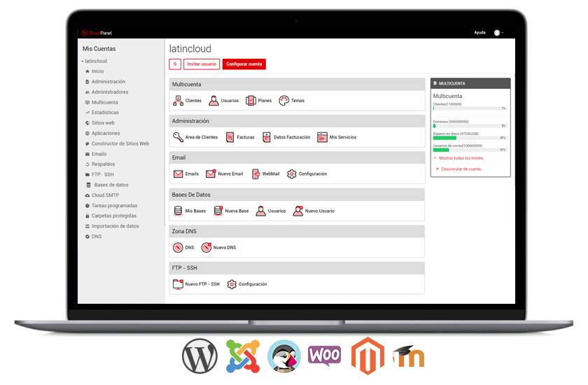This screenshot has width=588, height=385.
Task: Expand Mostrar todos los límites
Action: (x=461, y=158)
